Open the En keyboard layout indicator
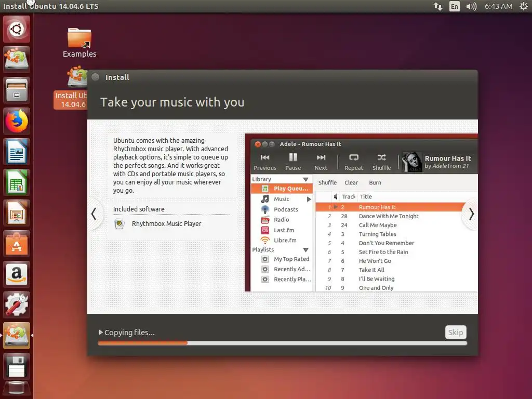Image resolution: width=532 pixels, height=399 pixels. [x=454, y=6]
